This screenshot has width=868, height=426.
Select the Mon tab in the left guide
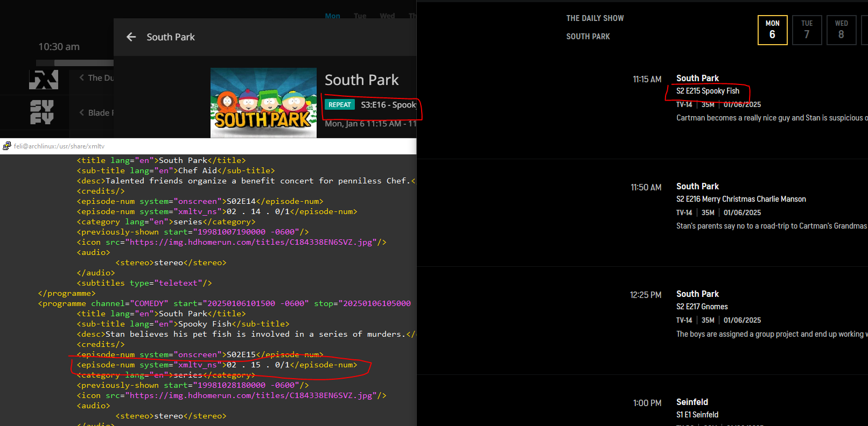pyautogui.click(x=332, y=16)
